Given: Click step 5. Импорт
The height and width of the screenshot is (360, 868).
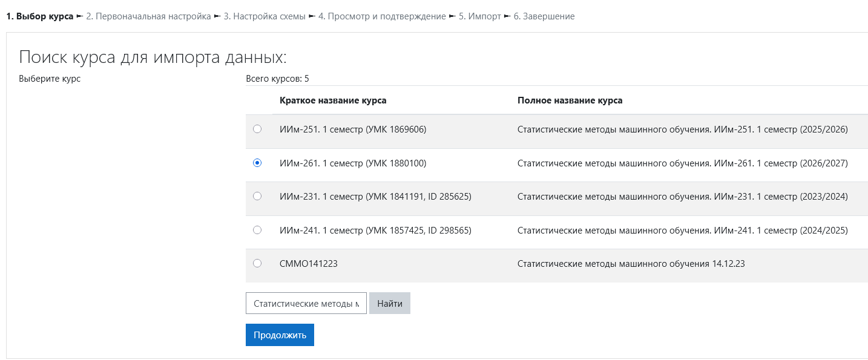Looking at the screenshot, I should click(x=479, y=16).
